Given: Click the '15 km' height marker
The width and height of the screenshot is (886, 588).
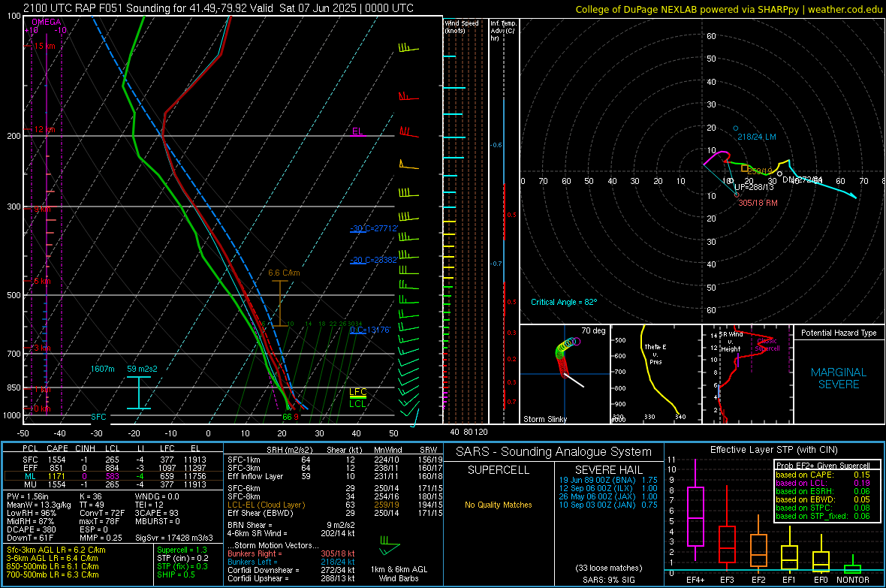Looking at the screenshot, I should point(44,46).
